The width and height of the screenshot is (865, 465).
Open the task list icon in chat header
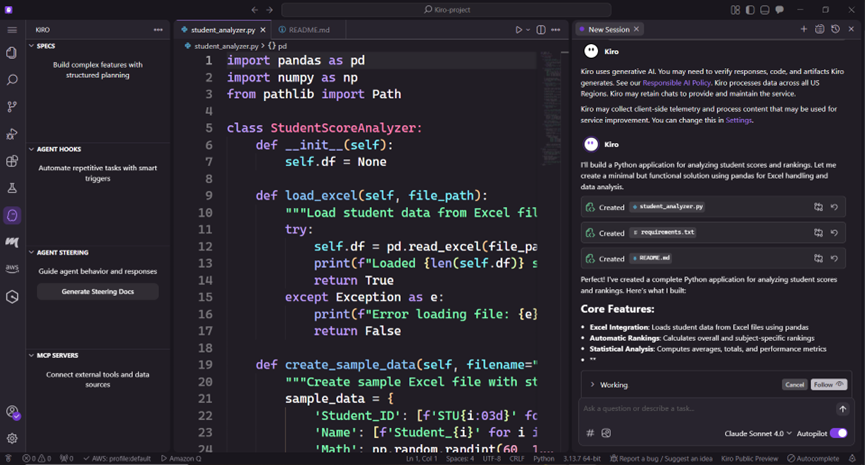820,29
